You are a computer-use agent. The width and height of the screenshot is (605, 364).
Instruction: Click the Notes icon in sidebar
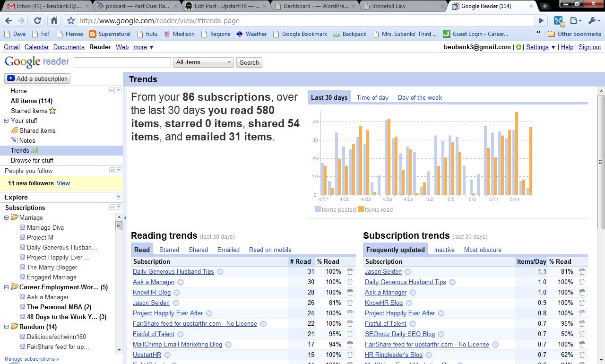tap(15, 140)
